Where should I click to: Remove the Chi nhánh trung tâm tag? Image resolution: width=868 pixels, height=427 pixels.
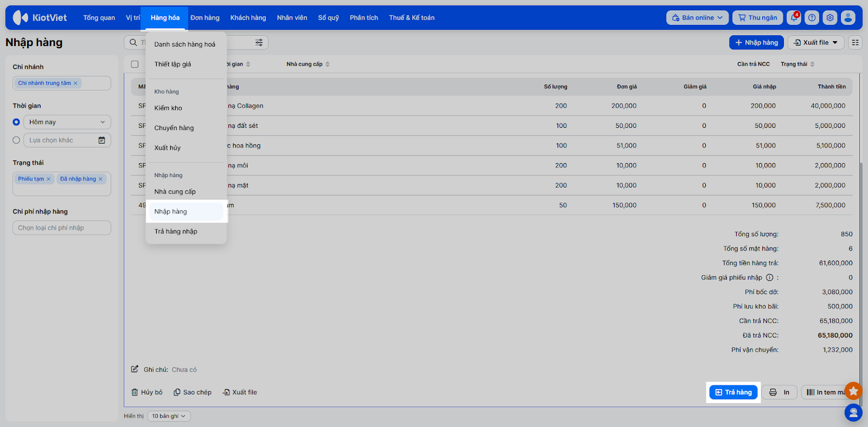click(x=75, y=83)
